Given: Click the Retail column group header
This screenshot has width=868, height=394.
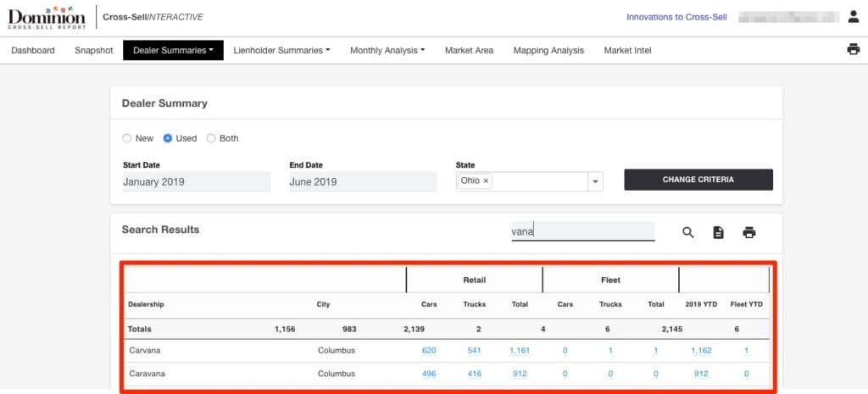Looking at the screenshot, I should 475,280.
